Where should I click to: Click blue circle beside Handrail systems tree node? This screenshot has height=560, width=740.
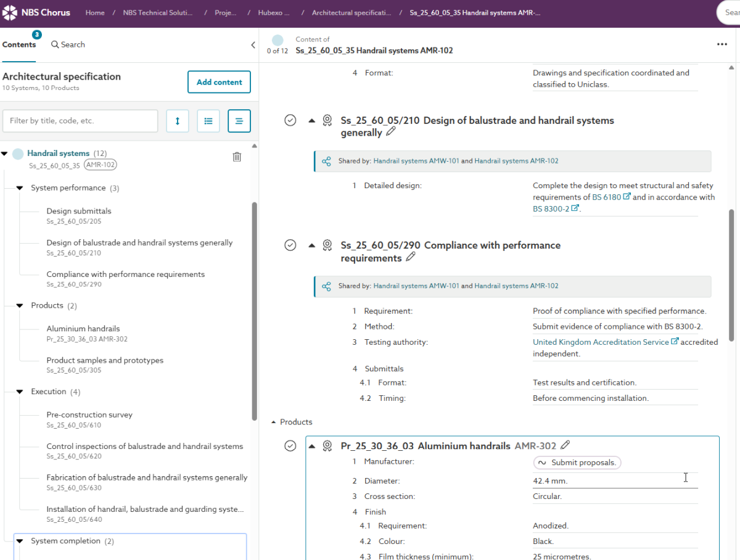pyautogui.click(x=18, y=154)
